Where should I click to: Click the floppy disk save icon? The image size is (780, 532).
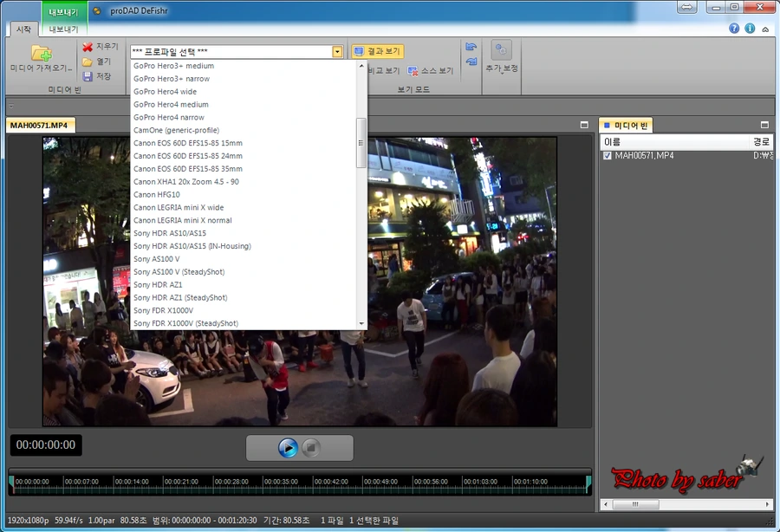coord(88,76)
